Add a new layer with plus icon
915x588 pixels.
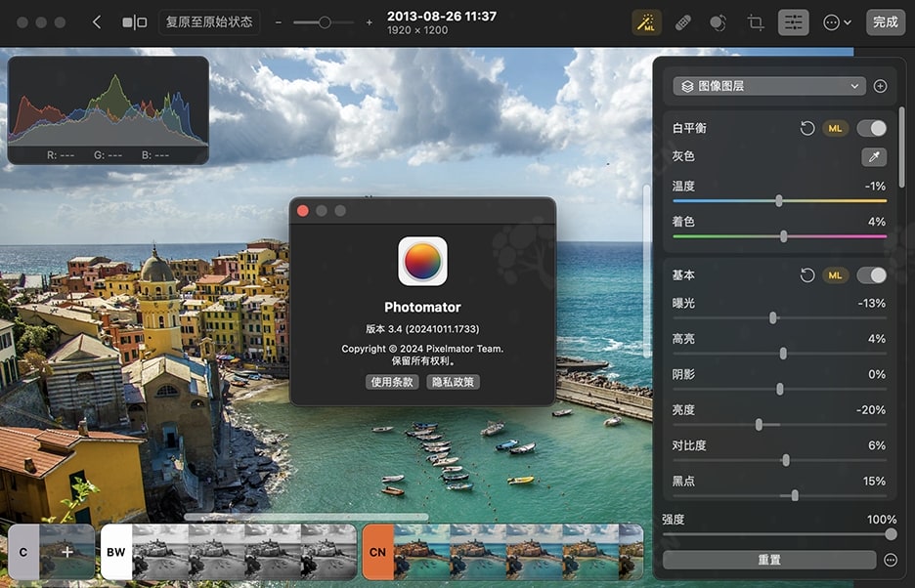pyautogui.click(x=880, y=86)
